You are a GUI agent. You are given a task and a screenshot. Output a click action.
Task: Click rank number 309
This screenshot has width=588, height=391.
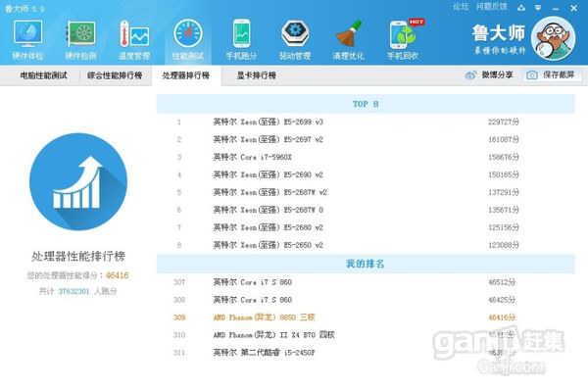[x=179, y=318]
